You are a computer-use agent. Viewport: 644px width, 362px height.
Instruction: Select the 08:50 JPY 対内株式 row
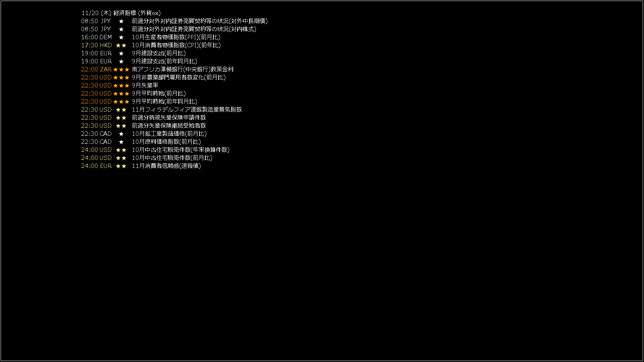pyautogui.click(x=169, y=29)
